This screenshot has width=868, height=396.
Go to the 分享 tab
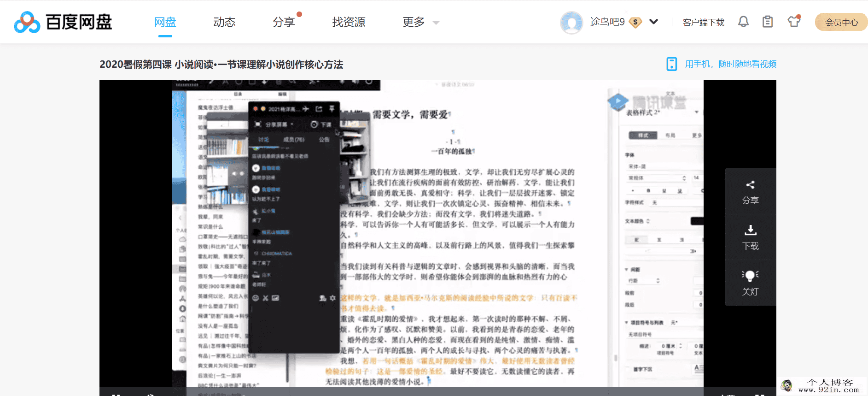click(x=284, y=22)
